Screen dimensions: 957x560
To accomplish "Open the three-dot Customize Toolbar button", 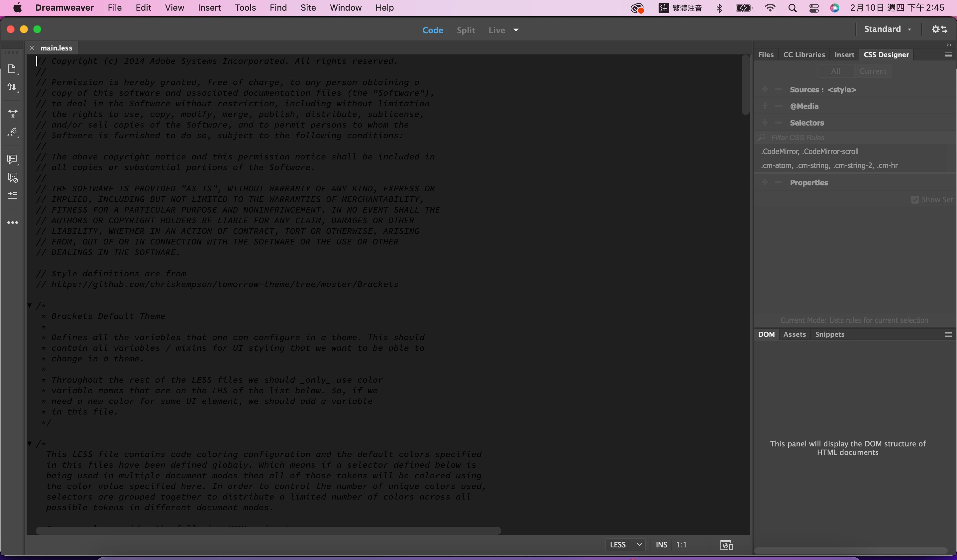I will coord(13,223).
